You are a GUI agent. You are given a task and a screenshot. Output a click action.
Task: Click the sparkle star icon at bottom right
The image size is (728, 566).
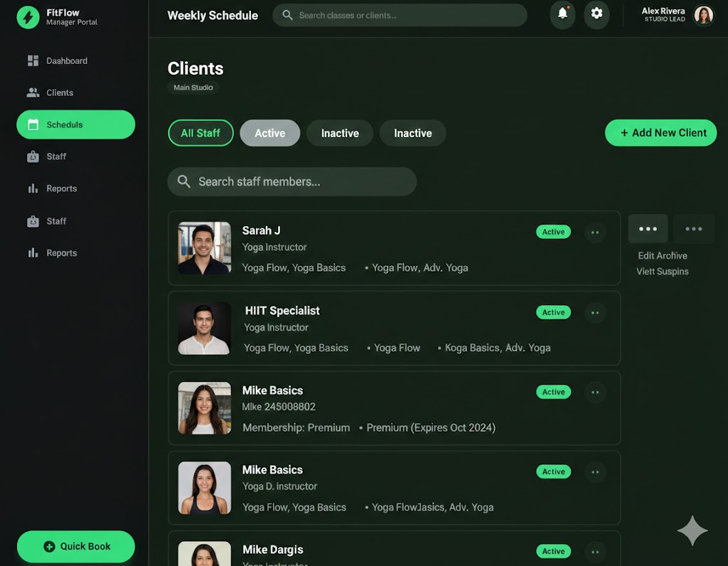[692, 531]
